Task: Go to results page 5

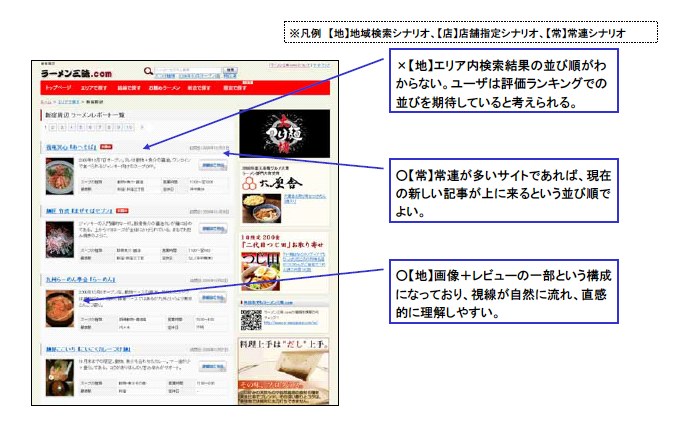Action: [81, 127]
